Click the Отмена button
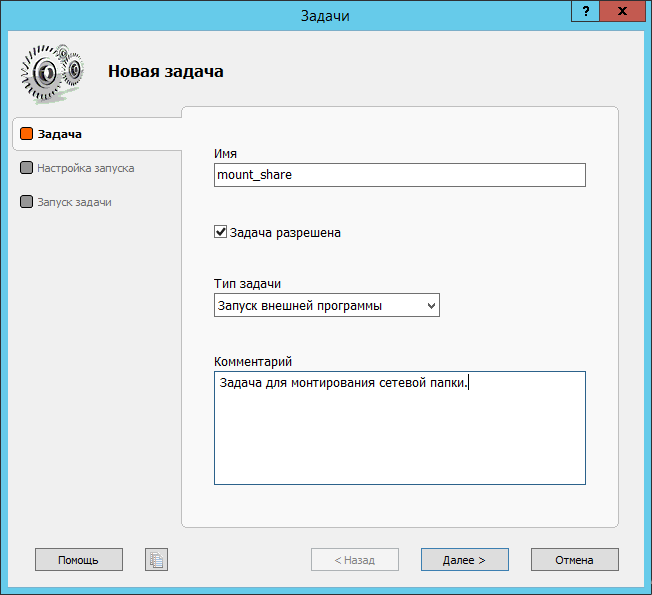Screen dimensions: 652x595 pyautogui.click(x=575, y=560)
